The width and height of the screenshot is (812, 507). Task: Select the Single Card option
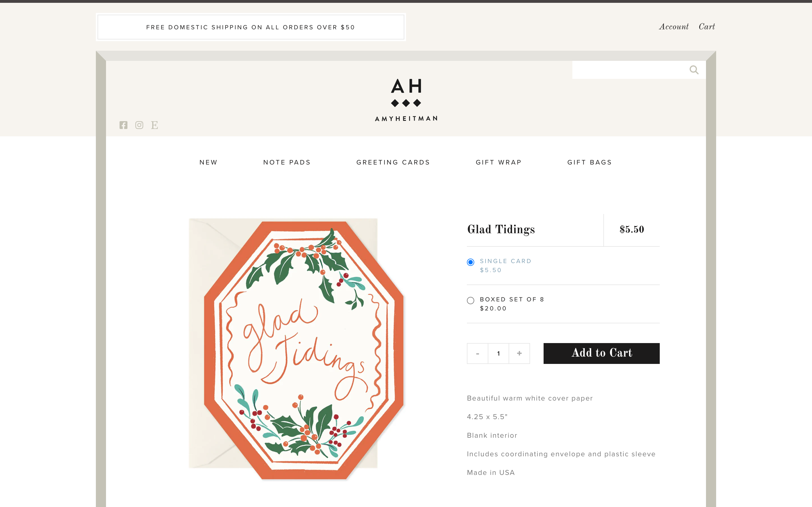(470, 262)
